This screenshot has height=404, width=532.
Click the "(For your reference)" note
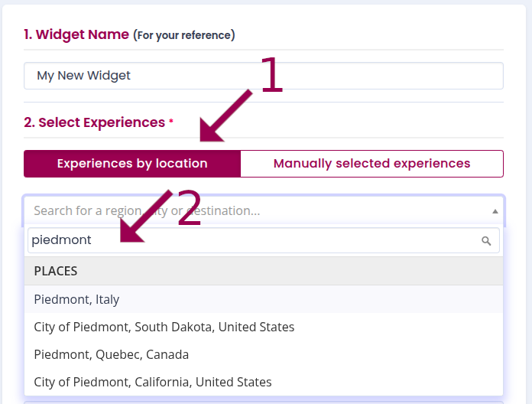coord(184,35)
